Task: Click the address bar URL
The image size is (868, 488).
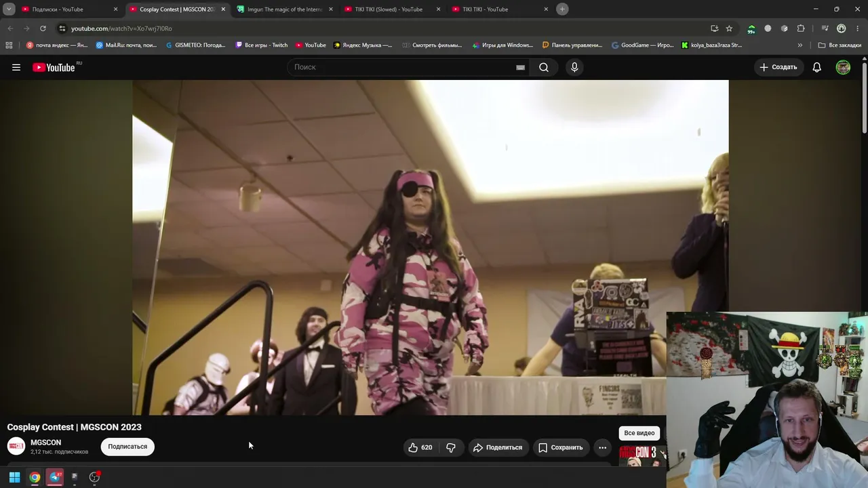Action: point(121,28)
